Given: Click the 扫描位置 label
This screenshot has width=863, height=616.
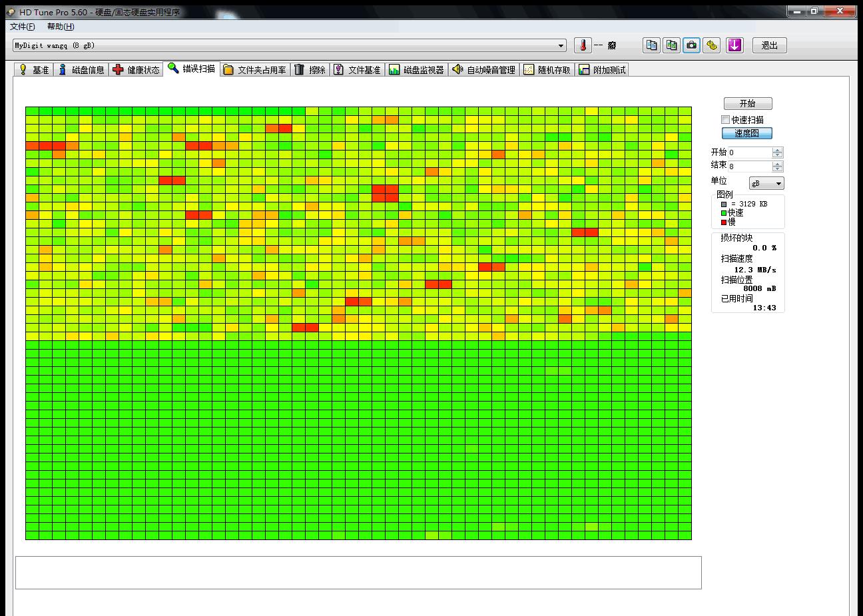Looking at the screenshot, I should [x=736, y=280].
